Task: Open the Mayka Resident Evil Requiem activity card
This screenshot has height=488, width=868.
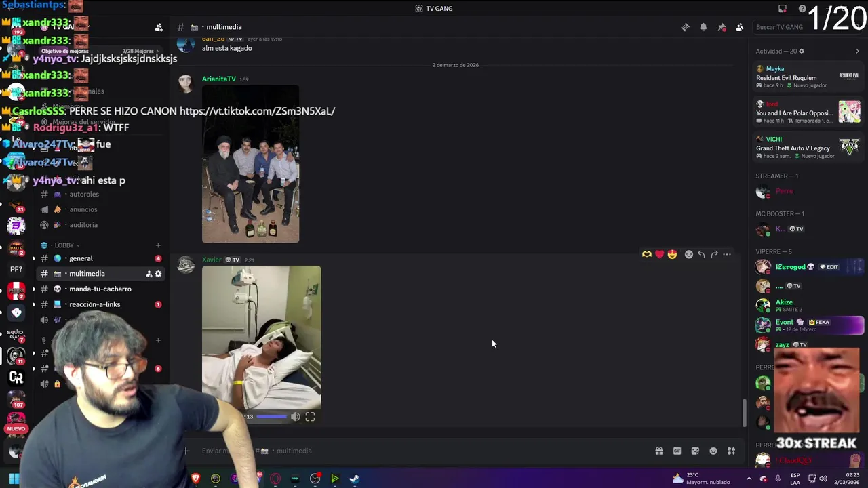Action: coord(808,77)
